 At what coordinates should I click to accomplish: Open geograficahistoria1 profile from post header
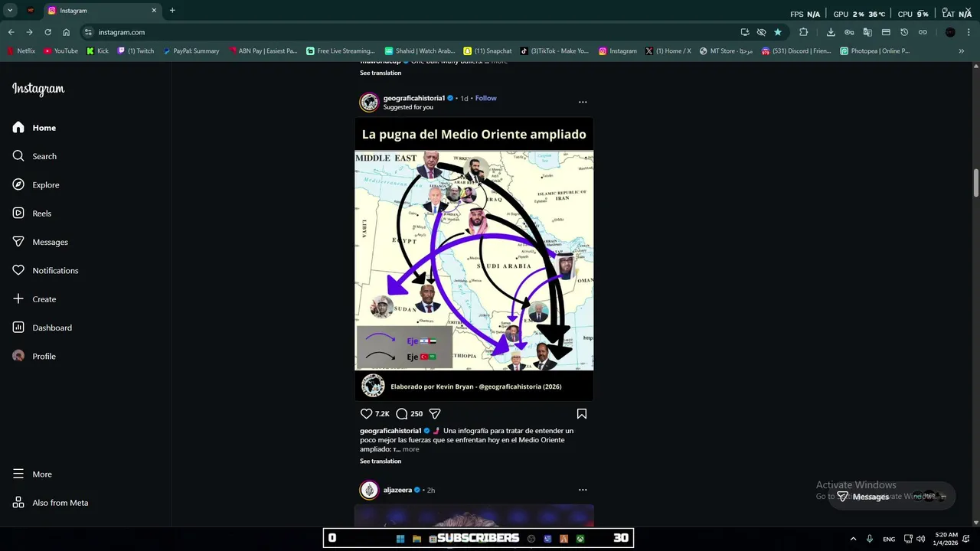pos(413,98)
